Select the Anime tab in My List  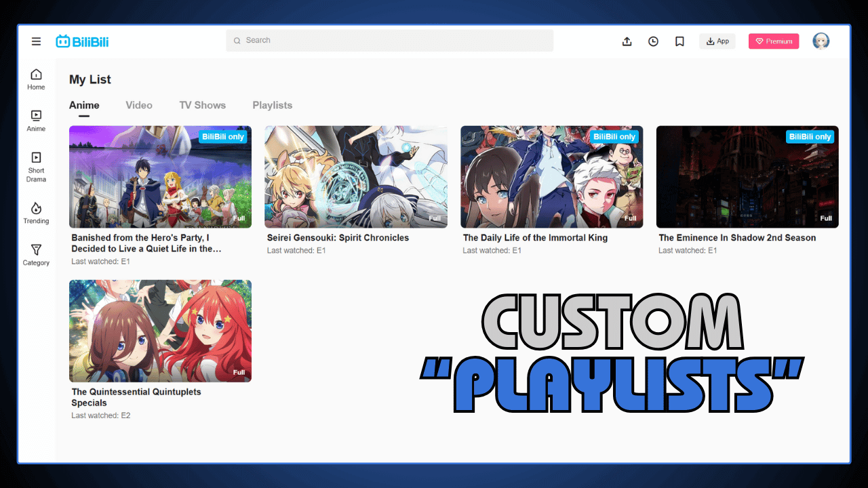click(x=83, y=105)
